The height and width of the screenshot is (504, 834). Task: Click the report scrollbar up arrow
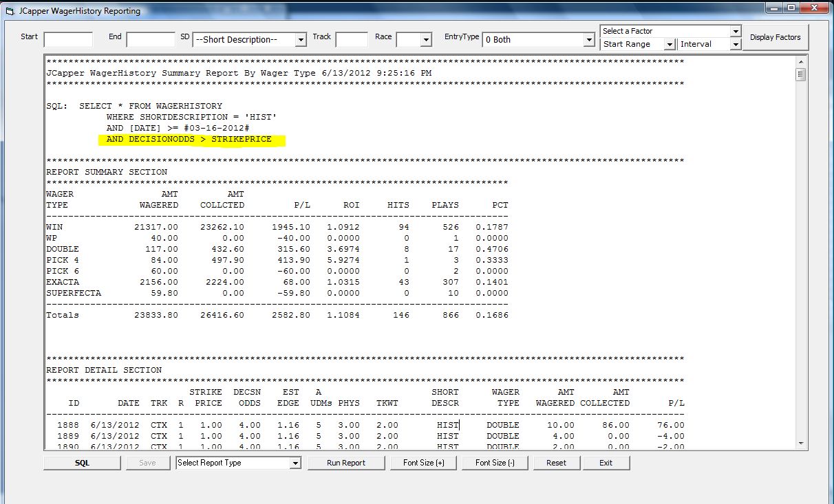click(800, 61)
